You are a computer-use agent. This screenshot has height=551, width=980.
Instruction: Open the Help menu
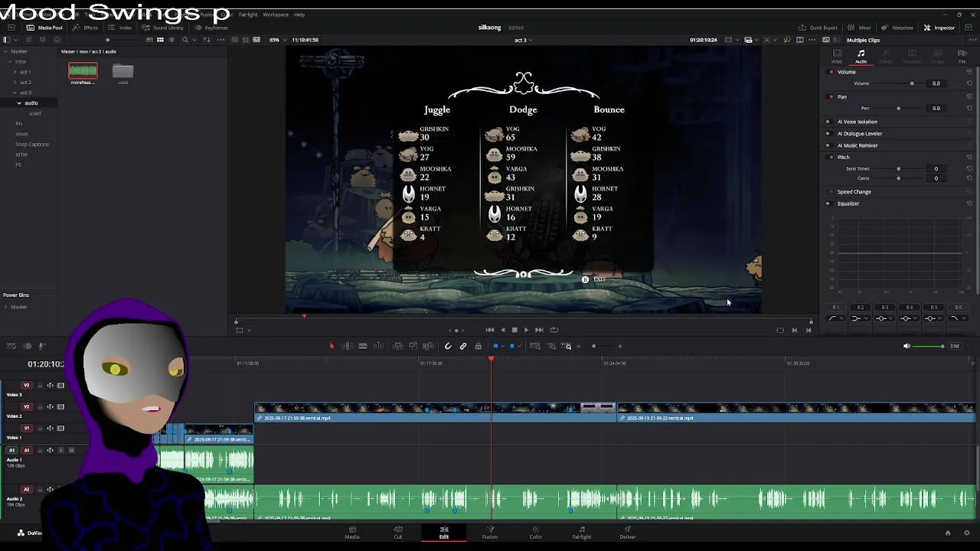click(x=299, y=15)
